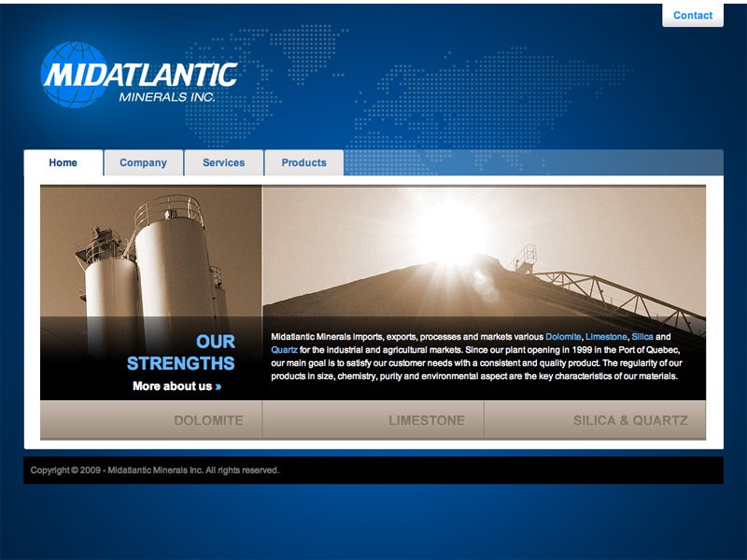Image resolution: width=747 pixels, height=560 pixels.
Task: Follow the inline Dolomite link in the paragraph
Action: pyautogui.click(x=563, y=336)
